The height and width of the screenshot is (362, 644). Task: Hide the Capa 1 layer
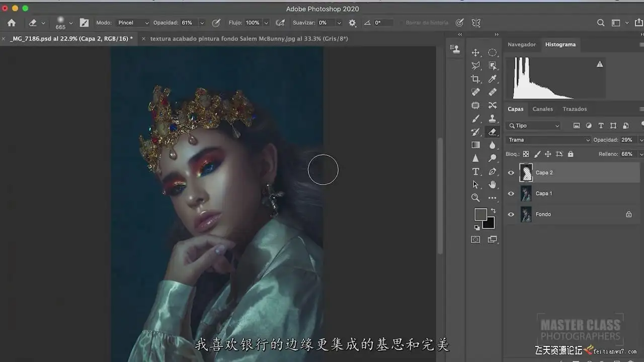click(x=511, y=194)
